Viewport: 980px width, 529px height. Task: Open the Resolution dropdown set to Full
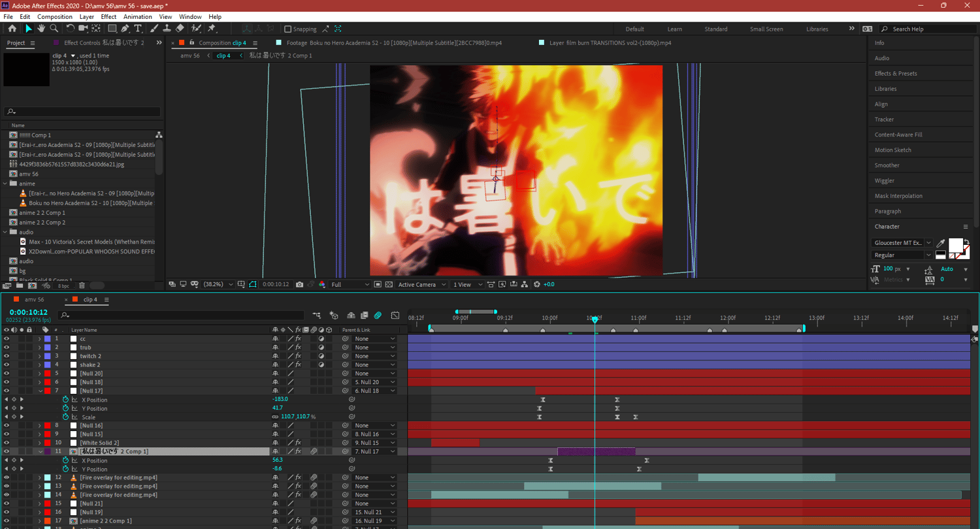(x=350, y=285)
